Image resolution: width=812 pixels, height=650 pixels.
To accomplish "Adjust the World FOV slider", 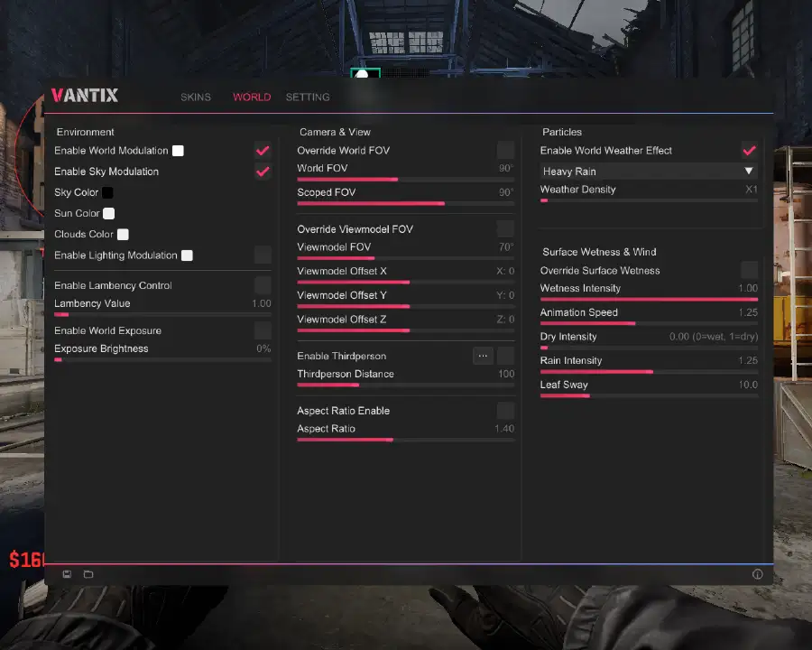I will click(405, 180).
